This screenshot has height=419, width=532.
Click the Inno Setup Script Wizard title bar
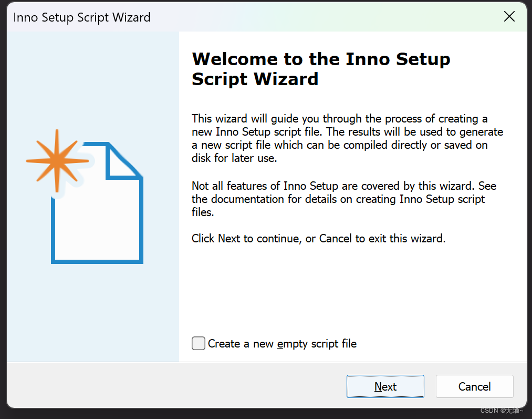tap(81, 17)
